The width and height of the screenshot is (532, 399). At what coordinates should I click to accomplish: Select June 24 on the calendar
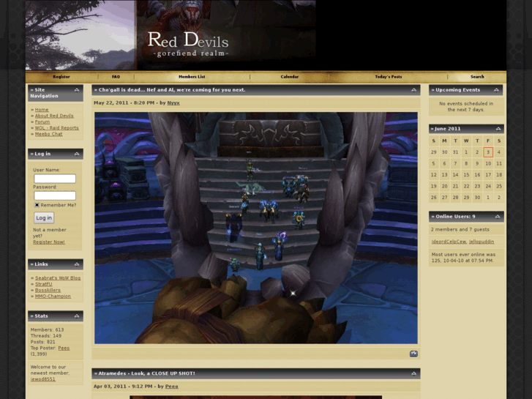[488, 186]
